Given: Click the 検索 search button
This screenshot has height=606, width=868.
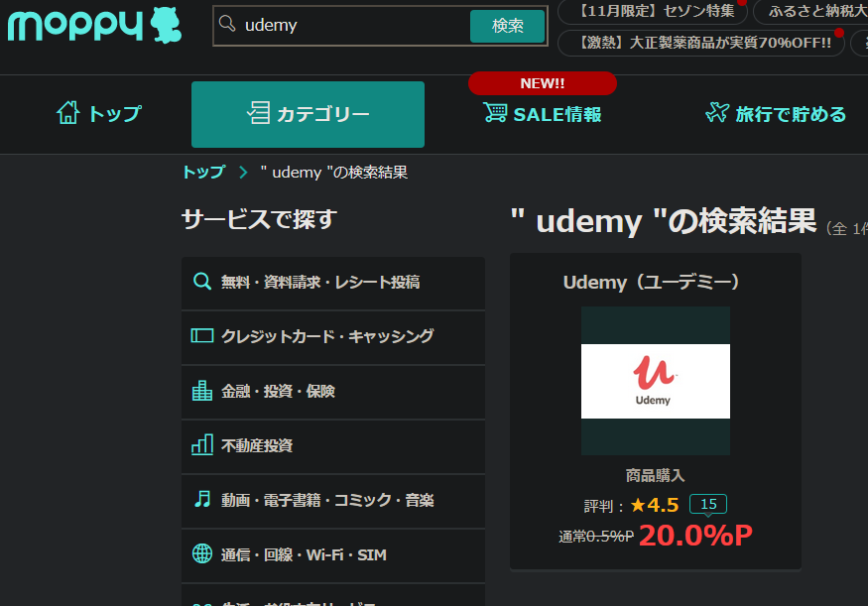Looking at the screenshot, I should click(508, 26).
